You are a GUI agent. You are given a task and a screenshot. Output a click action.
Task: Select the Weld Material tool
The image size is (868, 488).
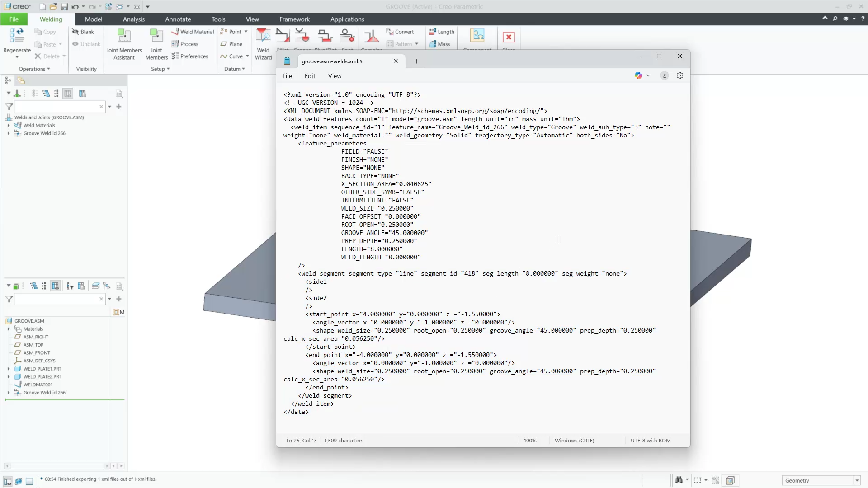click(193, 32)
